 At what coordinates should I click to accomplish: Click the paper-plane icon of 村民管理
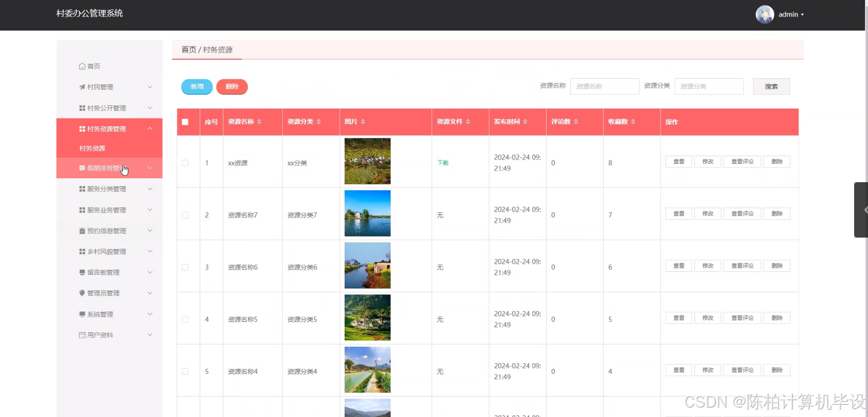coord(82,87)
